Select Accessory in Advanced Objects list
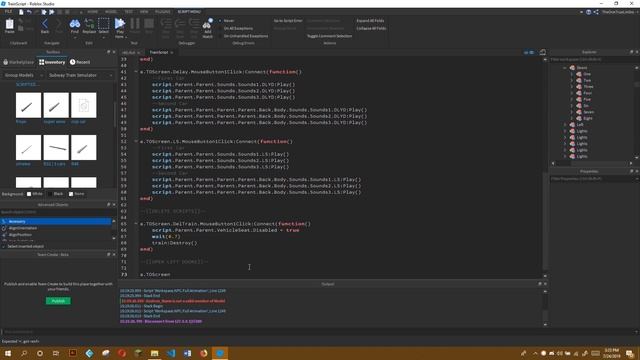 pos(56,221)
